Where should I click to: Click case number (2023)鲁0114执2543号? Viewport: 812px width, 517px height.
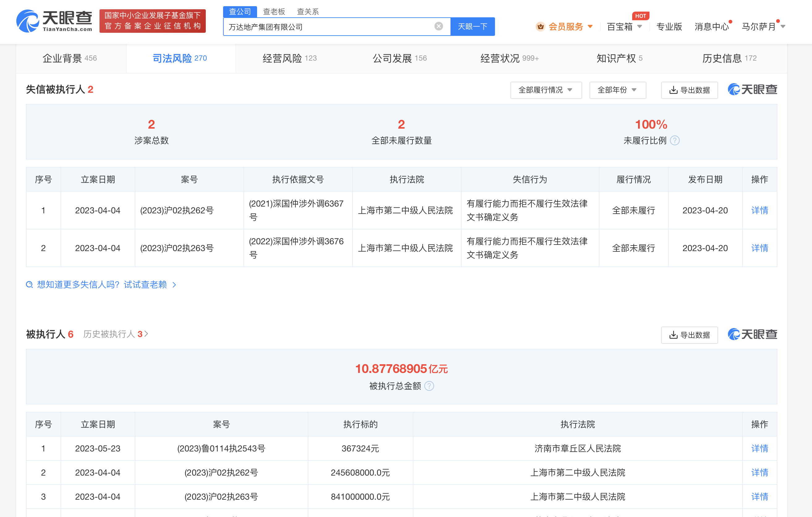(x=221, y=448)
